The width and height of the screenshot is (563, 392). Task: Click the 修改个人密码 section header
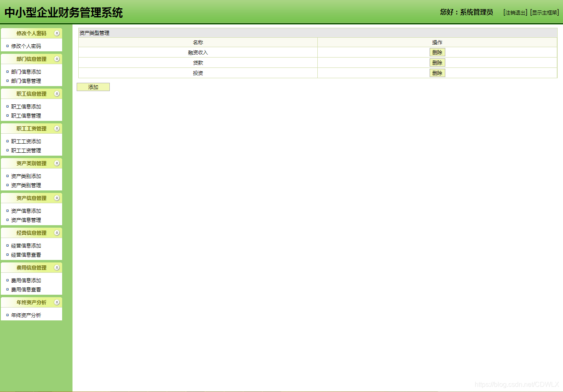(31, 34)
